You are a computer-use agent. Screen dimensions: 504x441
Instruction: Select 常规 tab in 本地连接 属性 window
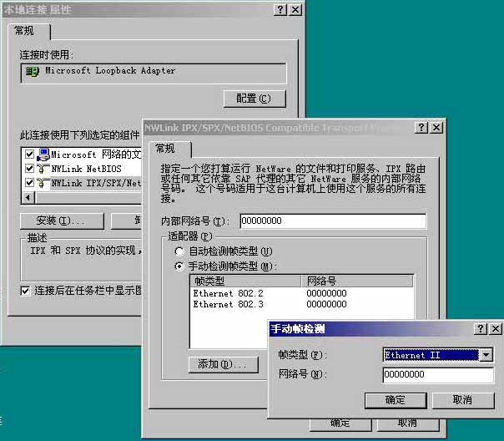click(x=29, y=31)
